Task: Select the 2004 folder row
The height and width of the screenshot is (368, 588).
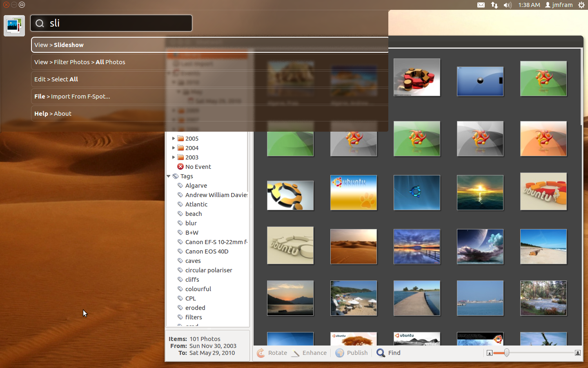Action: (x=188, y=148)
